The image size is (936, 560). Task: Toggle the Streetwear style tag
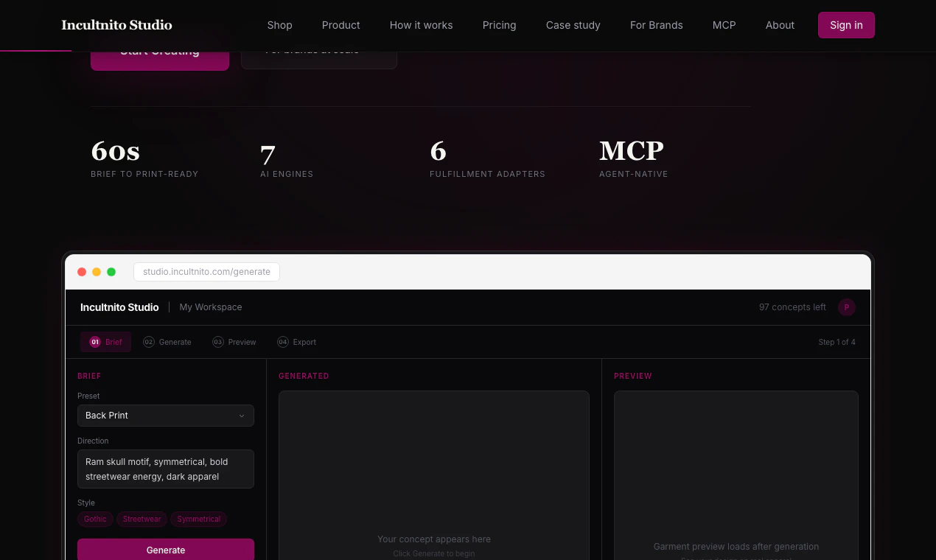point(142,519)
